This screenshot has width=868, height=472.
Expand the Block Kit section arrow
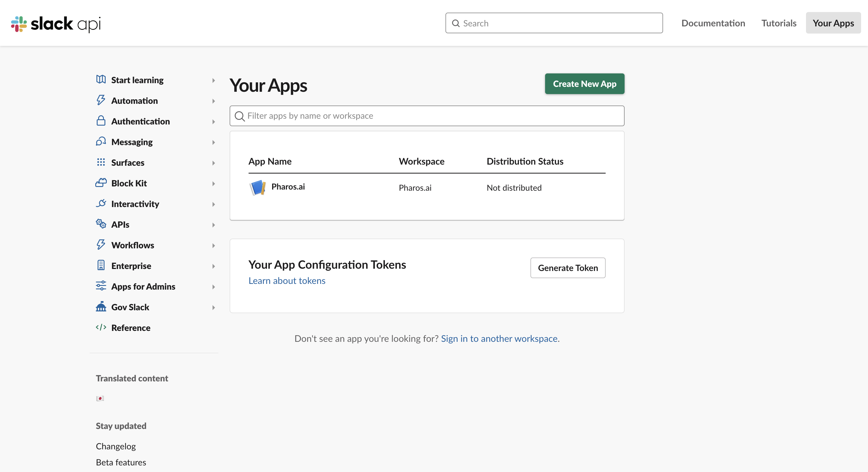click(x=213, y=184)
